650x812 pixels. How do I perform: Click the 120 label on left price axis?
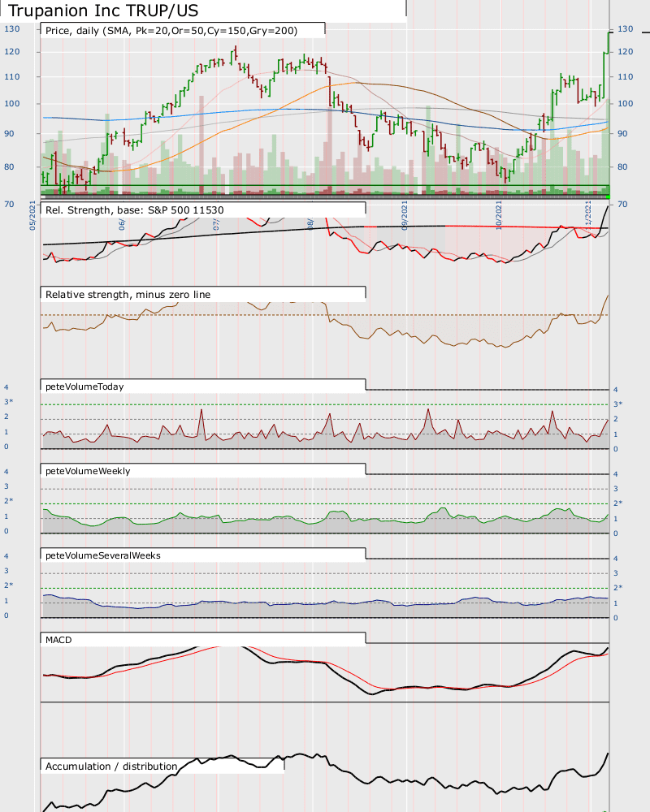tap(12, 52)
